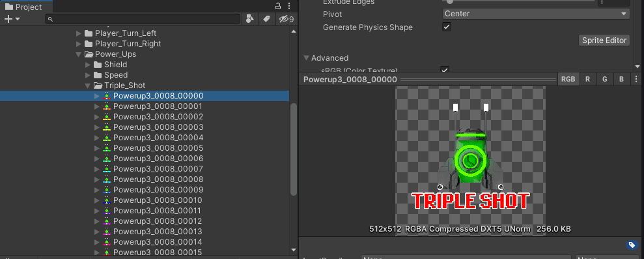Show only the R channel in preview
This screenshot has width=644, height=259.
(587, 80)
